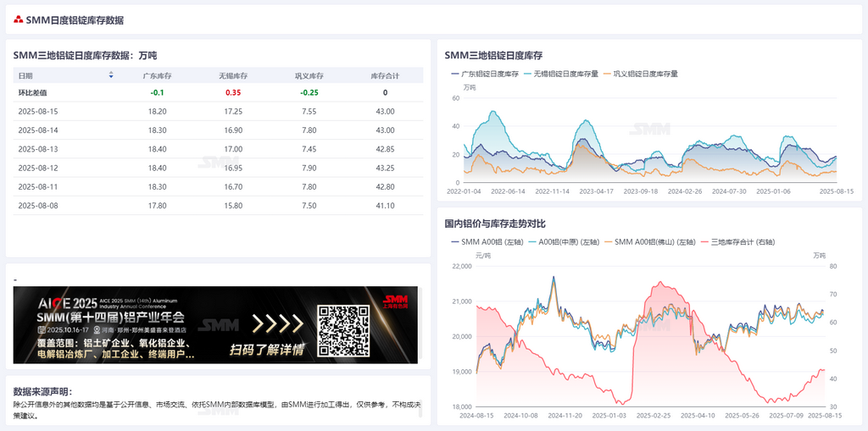
Task: Toggle 三地库存合计 (右轴) legend series
Action: click(737, 242)
